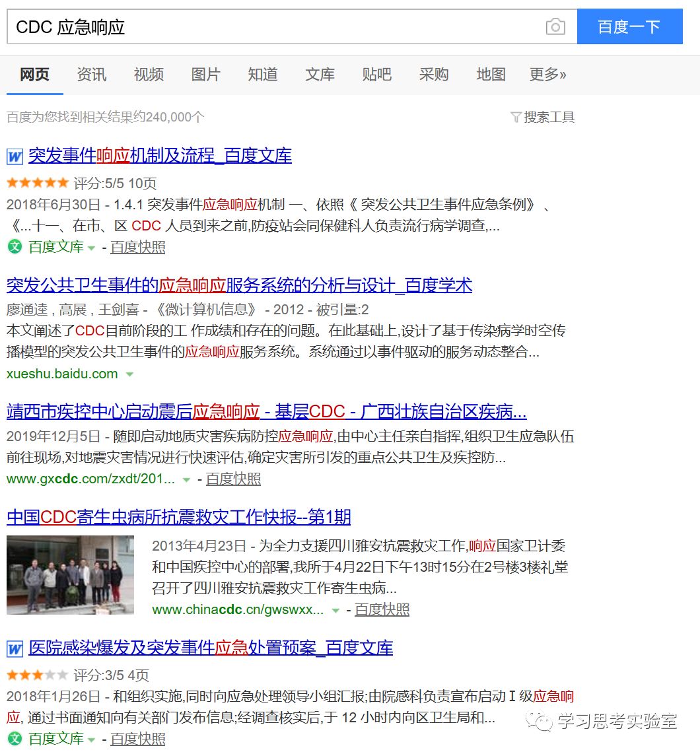Click the five-star rating under first result

[38, 182]
